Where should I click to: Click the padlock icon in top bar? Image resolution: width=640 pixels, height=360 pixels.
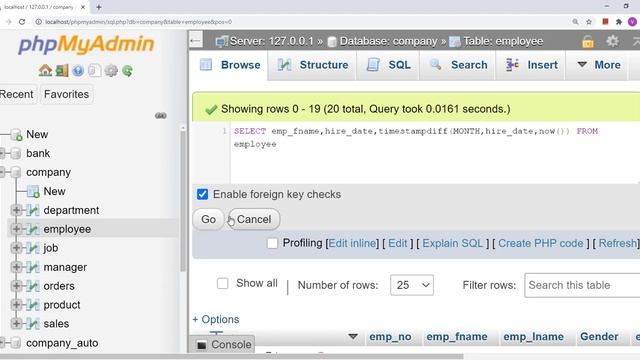(588, 41)
